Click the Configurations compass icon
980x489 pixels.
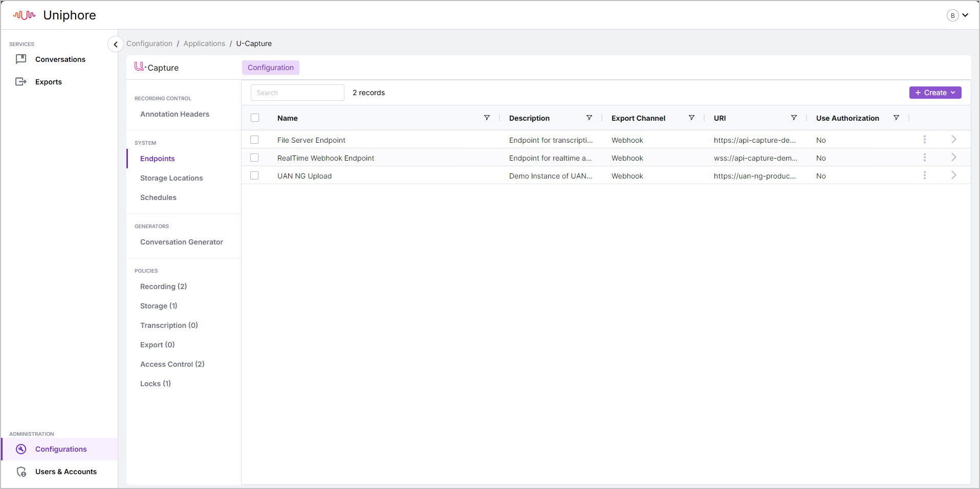coord(21,449)
